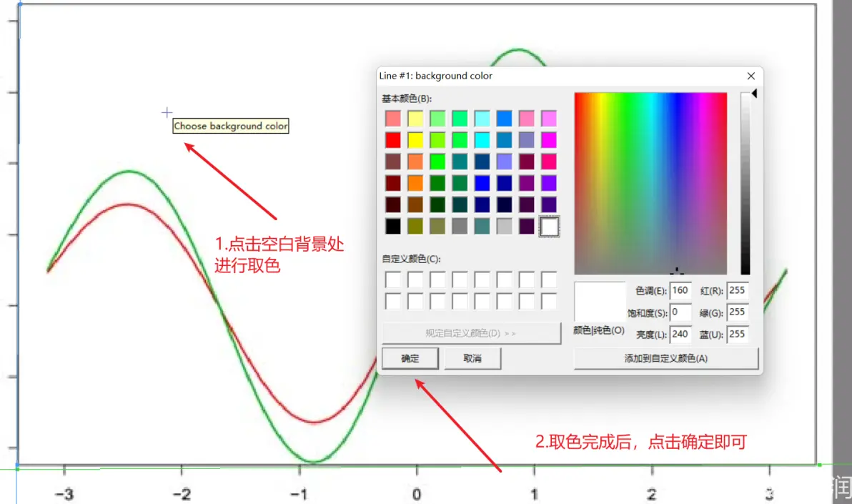Select the pale green swatch in the first basic row
The image size is (852, 504).
(437, 118)
